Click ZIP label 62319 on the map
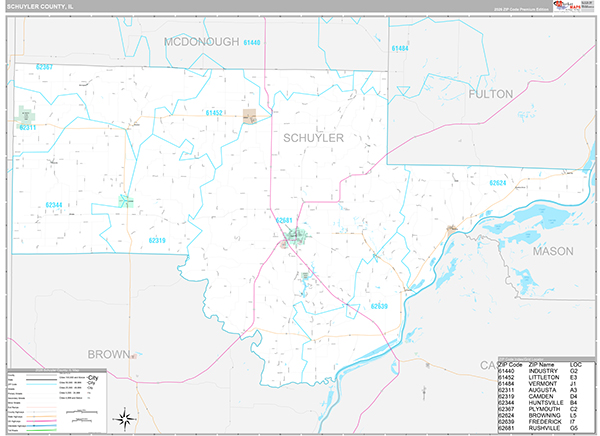The width and height of the screenshot is (600, 436). [157, 240]
